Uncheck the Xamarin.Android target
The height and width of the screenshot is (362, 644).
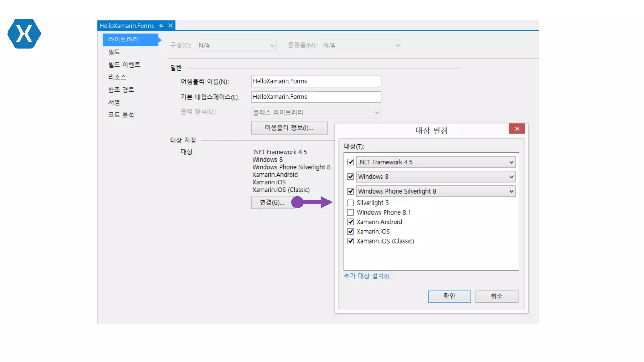[350, 222]
